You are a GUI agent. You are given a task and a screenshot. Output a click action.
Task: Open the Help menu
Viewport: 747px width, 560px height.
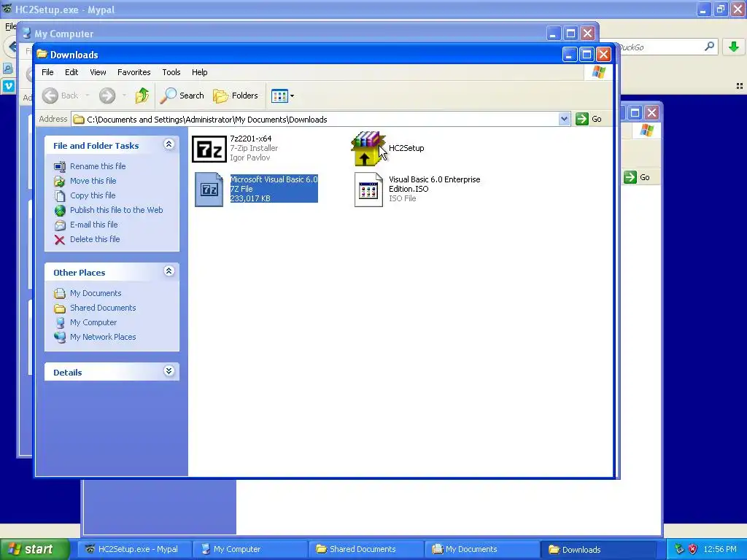[x=200, y=72]
